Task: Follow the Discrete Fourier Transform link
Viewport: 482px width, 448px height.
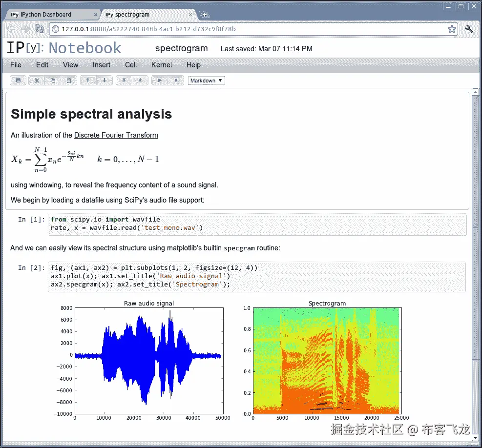Action: 116,135
